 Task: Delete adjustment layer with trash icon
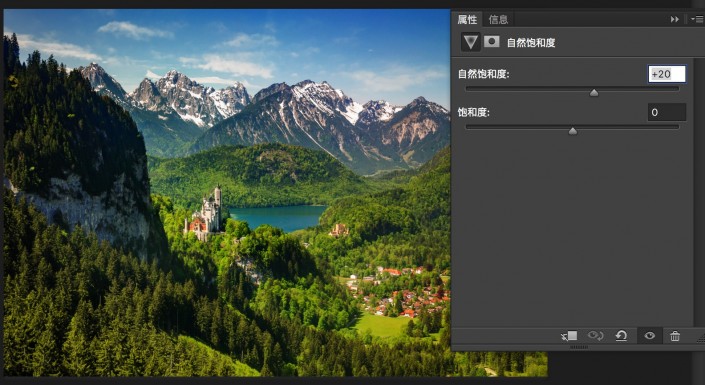tap(675, 336)
